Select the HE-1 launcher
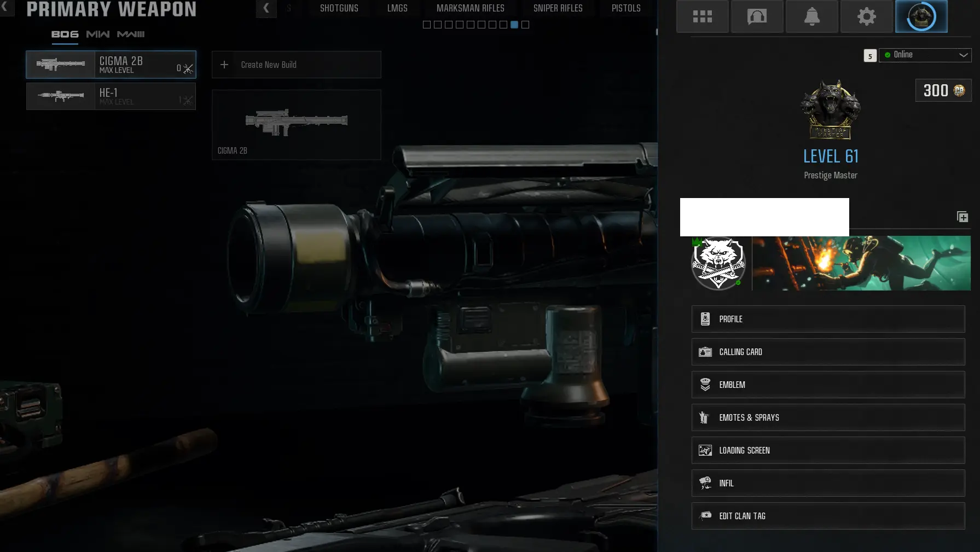Viewport: 980px width, 552px height. [x=111, y=96]
